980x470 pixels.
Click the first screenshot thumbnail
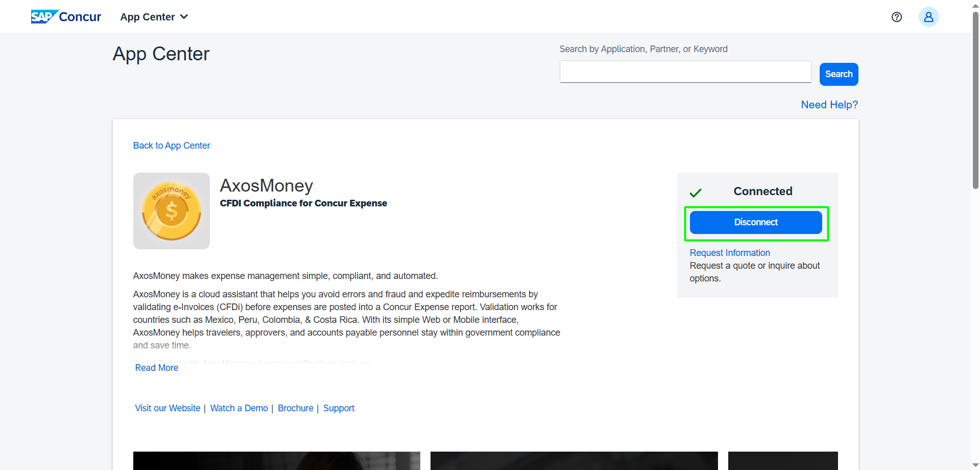pos(276,460)
